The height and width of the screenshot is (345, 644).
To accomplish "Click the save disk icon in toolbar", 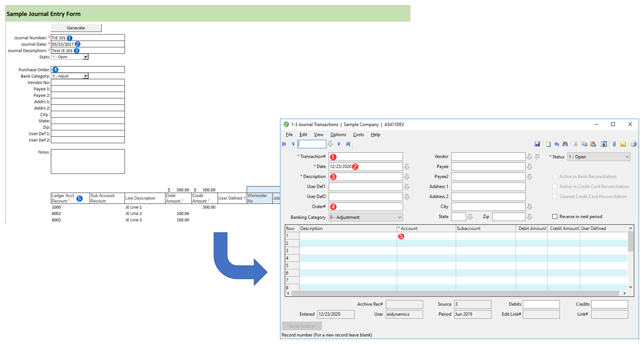I will click(x=537, y=144).
